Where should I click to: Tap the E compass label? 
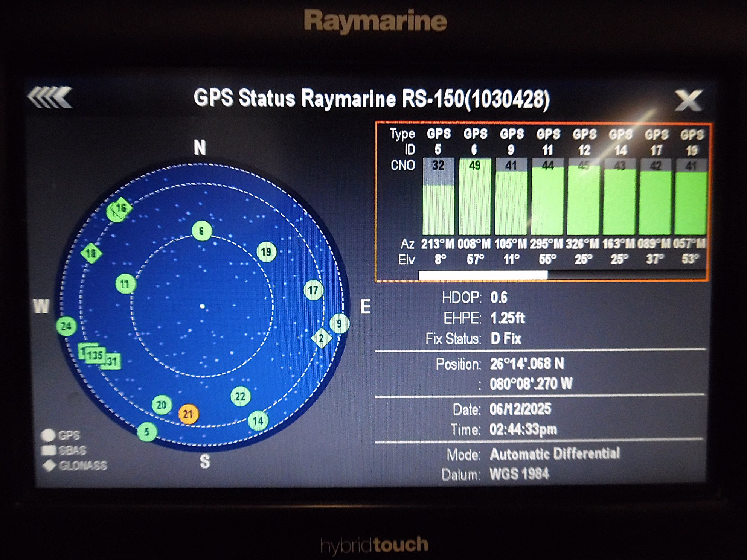click(x=365, y=307)
